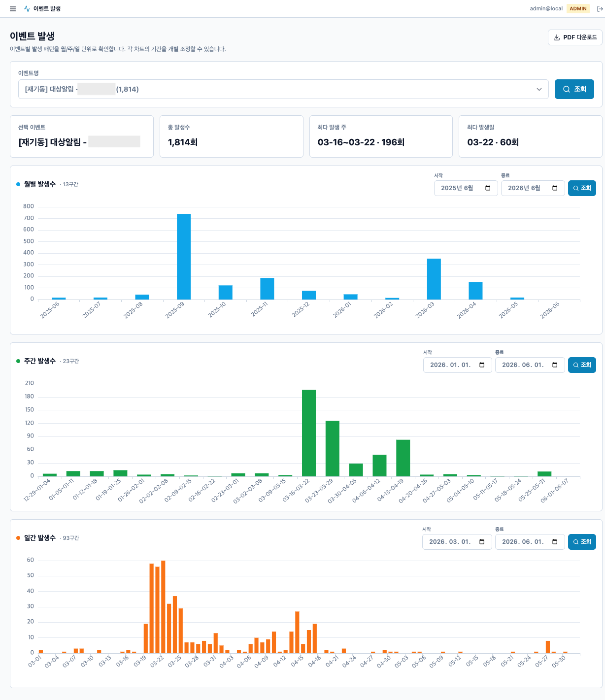Click the ADMIN role badge
The image size is (605, 700).
[578, 9]
